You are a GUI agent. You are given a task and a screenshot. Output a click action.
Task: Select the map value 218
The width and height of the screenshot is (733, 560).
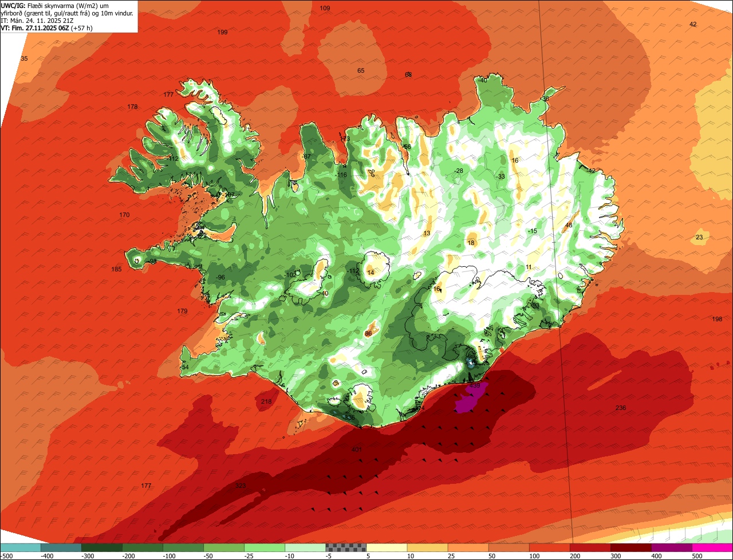click(x=266, y=401)
